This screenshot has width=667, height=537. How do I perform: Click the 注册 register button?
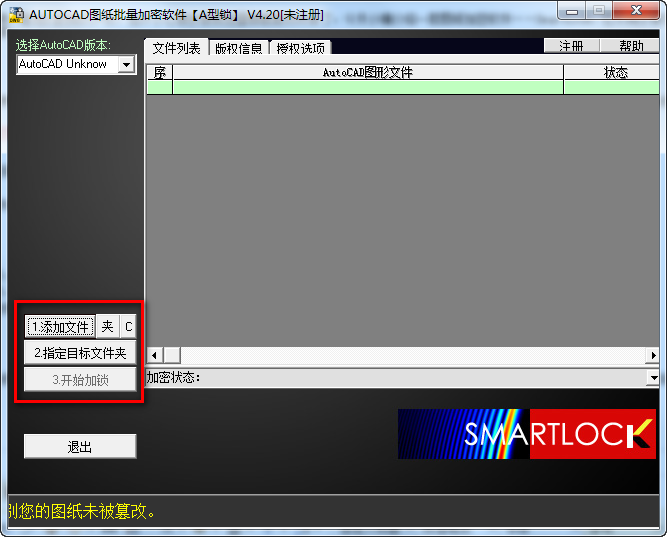pyautogui.click(x=571, y=46)
